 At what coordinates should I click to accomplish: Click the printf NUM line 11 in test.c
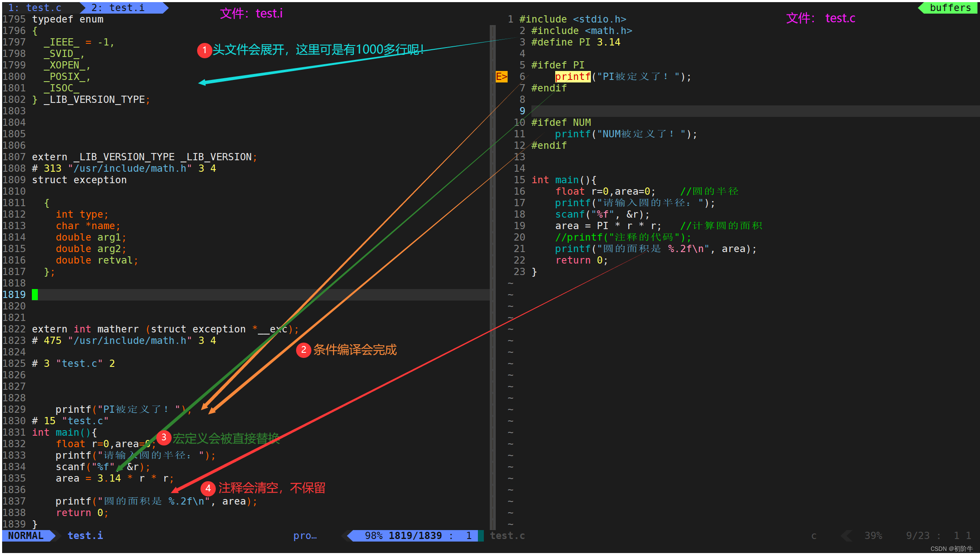(x=626, y=134)
